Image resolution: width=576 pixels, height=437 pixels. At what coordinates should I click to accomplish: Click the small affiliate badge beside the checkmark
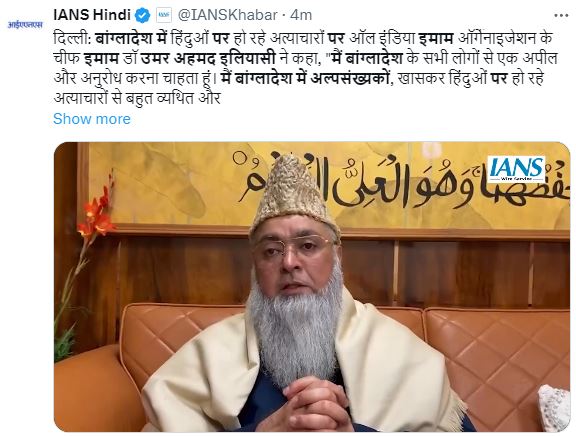click(x=163, y=15)
